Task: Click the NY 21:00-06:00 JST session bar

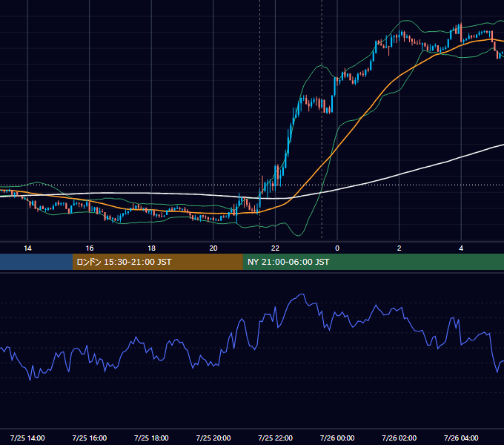Action: 373,262
